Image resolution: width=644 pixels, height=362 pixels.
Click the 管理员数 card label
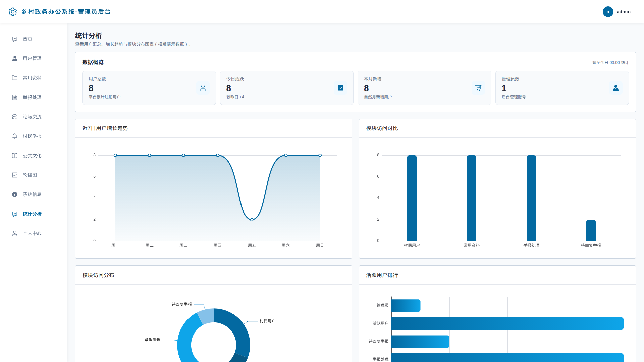pos(511,79)
